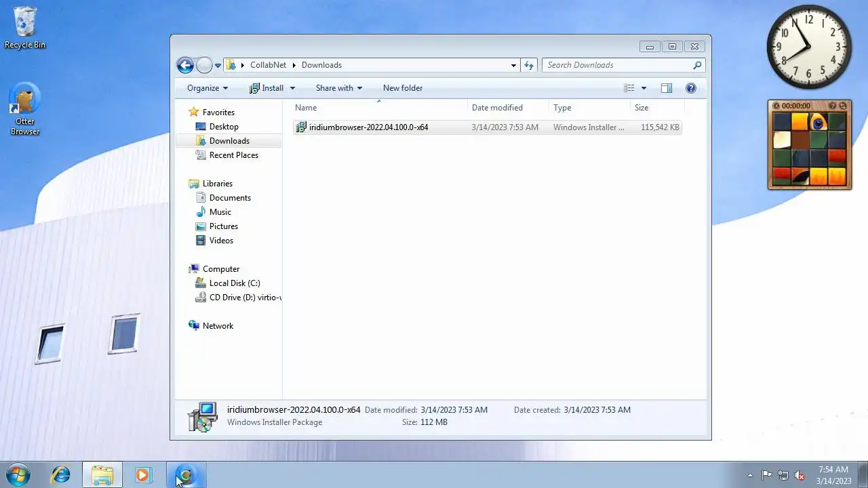Viewport: 868px width, 488px height.
Task: Open the recent pages dropdown arrow
Action: coord(218,66)
